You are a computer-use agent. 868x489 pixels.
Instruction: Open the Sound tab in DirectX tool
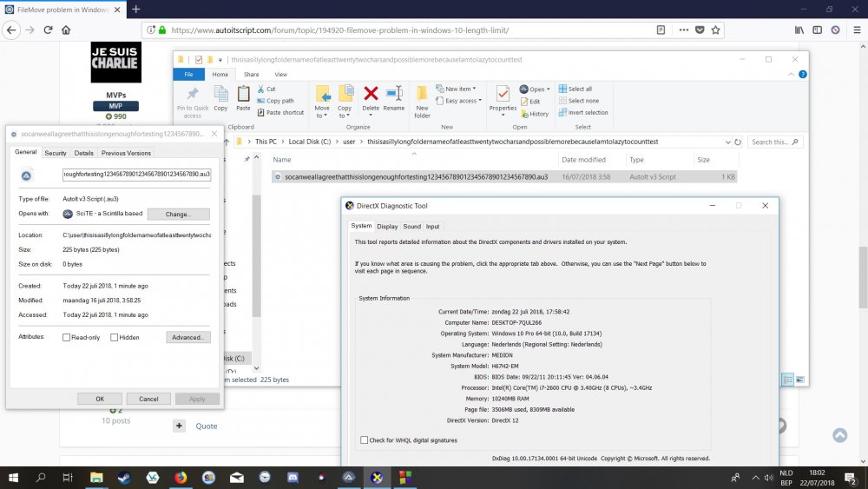(x=411, y=227)
